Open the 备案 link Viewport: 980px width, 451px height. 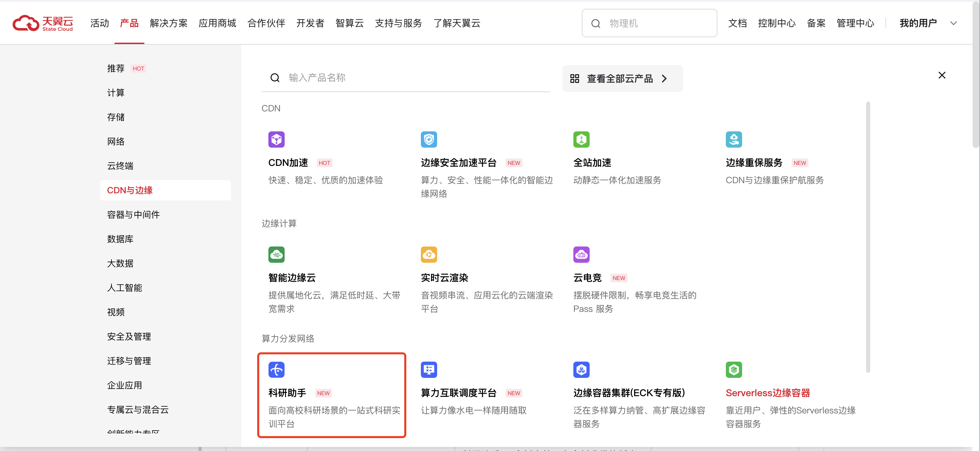point(816,23)
